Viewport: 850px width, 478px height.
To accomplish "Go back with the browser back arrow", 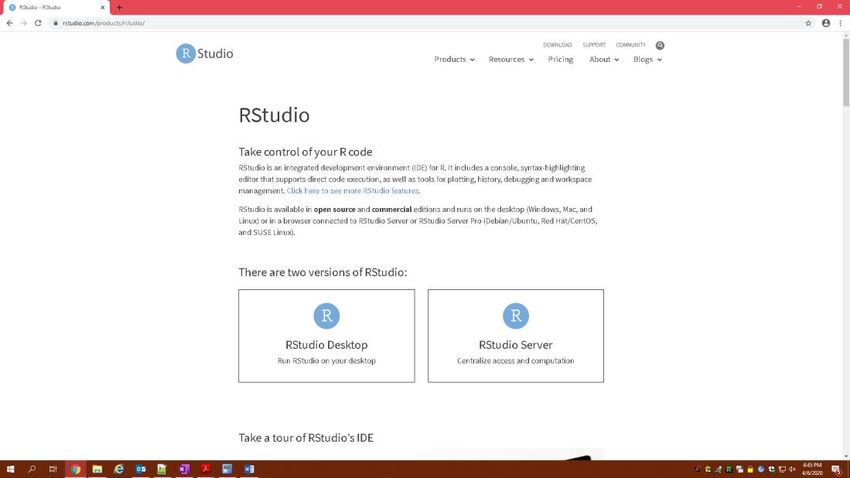I will coord(10,23).
